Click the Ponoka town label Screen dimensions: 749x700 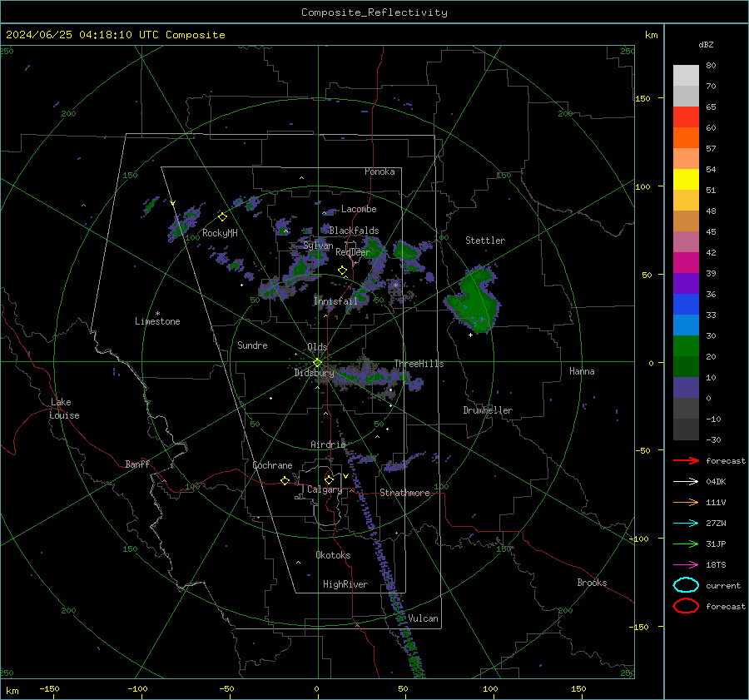(379, 171)
